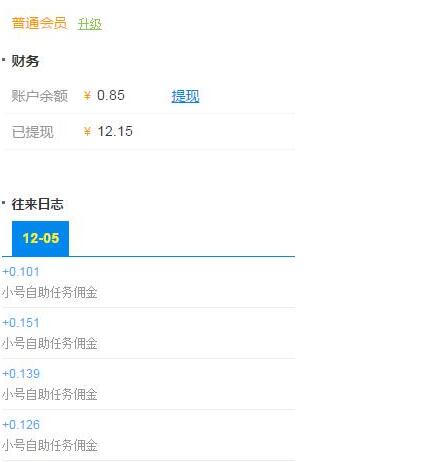Click the yen icon beside 0.85
The width and height of the screenshot is (421, 462).
tap(87, 96)
